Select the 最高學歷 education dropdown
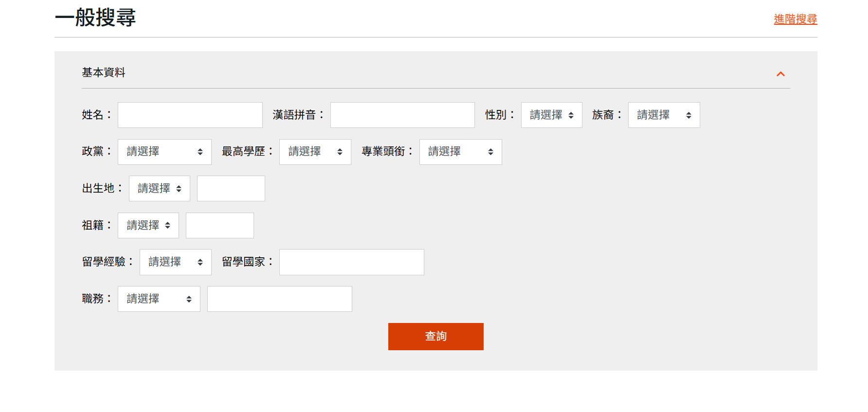868x412 pixels. click(315, 152)
